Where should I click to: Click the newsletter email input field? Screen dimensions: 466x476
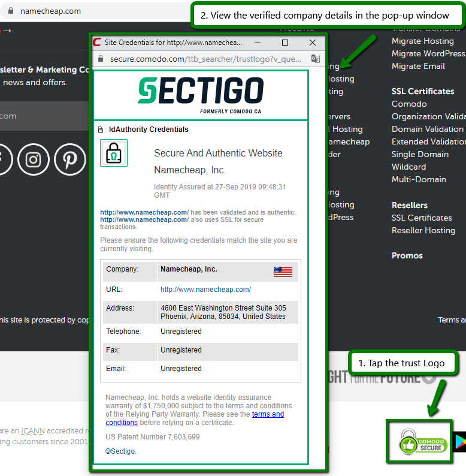tap(44, 116)
